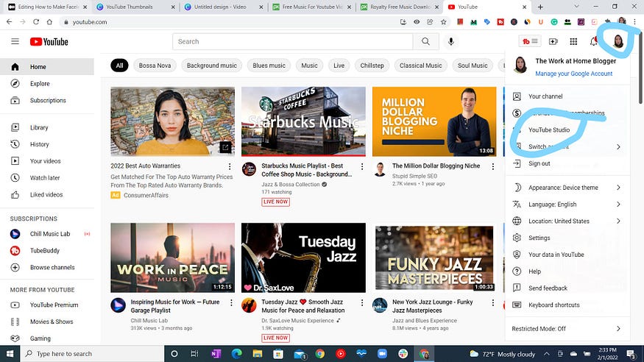Open Switch account submenu
This screenshot has height=362, width=644.
coord(567,146)
